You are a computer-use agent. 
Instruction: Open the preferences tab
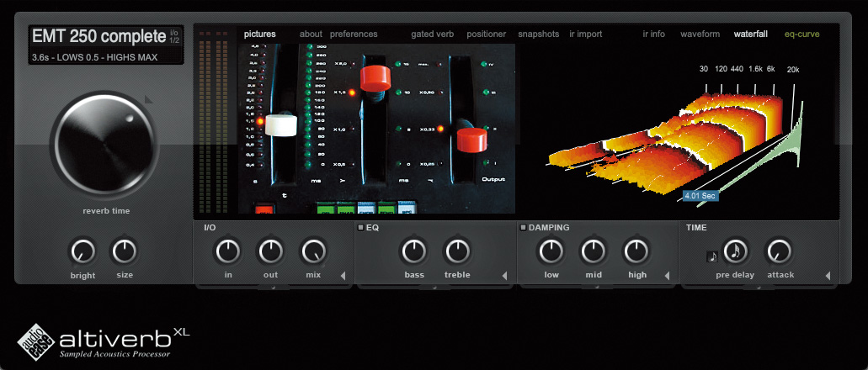[354, 34]
